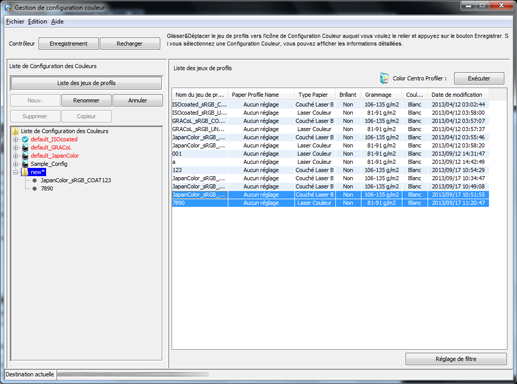
Task: Select the 7890 profile row in the table
Action: (330, 203)
